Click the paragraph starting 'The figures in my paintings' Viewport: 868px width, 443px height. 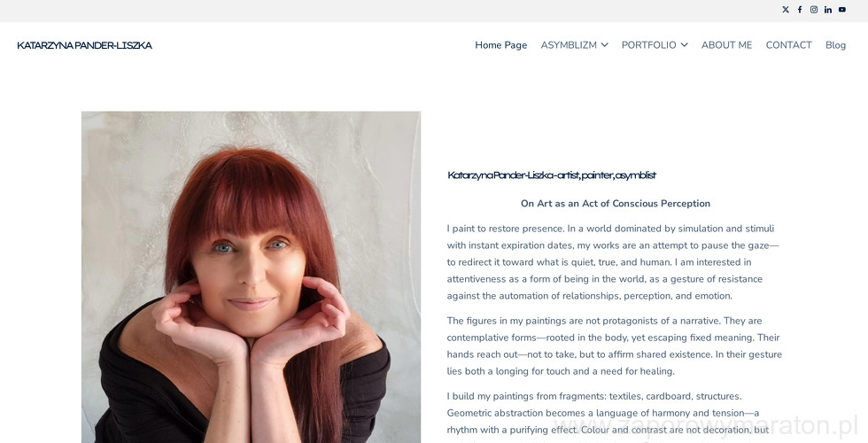coord(615,346)
